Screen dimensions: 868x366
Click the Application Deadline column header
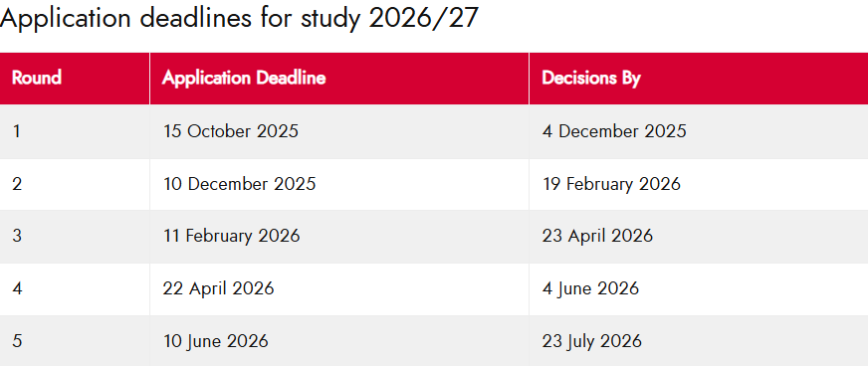pos(339,79)
